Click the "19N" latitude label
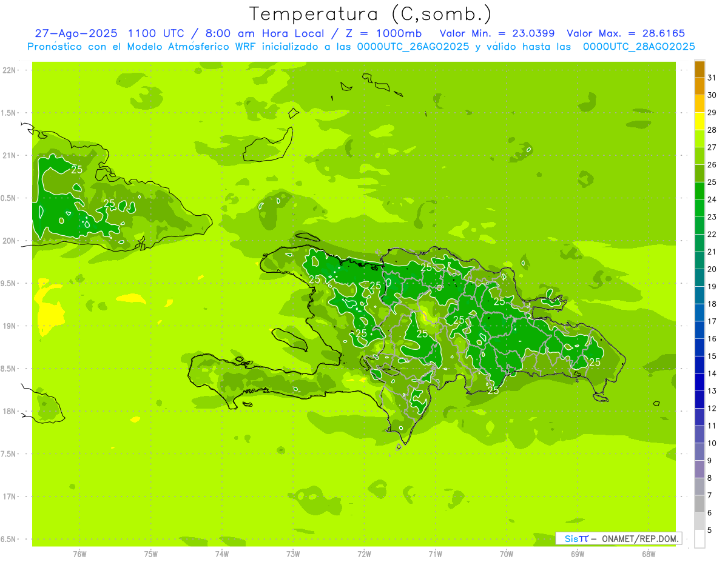 pos(8,326)
